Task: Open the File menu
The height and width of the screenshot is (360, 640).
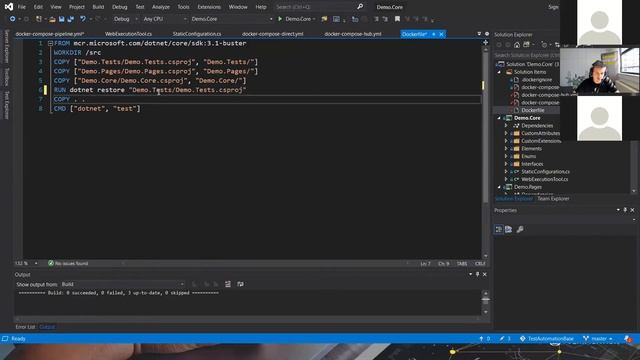Action: [x=22, y=7]
